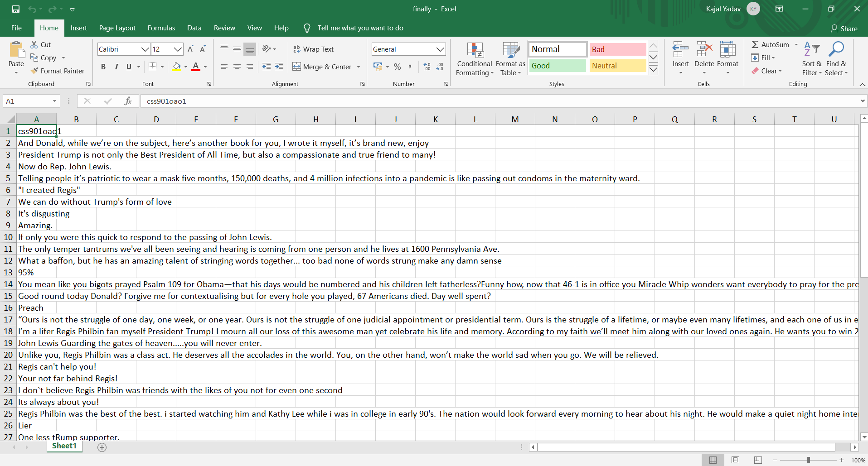Click the Insert Function fx icon
Viewport: 868px width, 466px height.
tap(128, 101)
